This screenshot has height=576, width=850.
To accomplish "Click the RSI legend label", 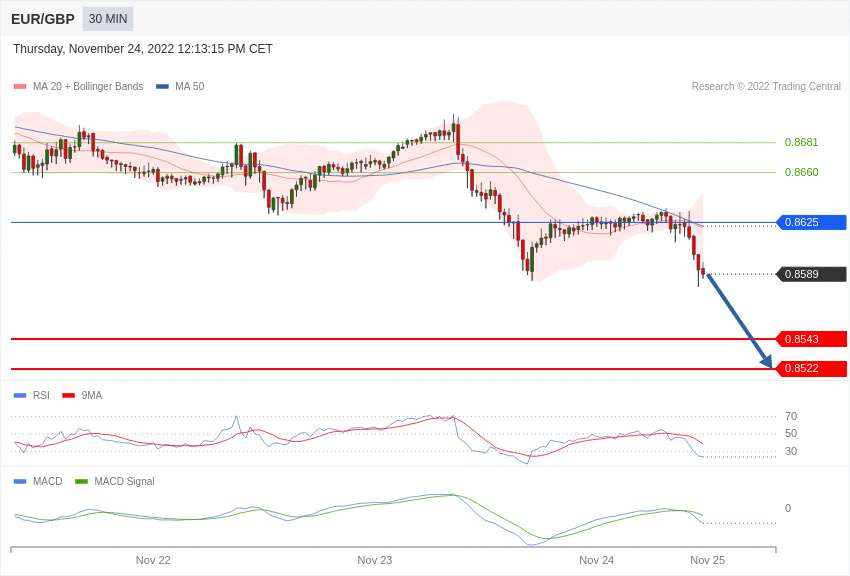I will (x=41, y=396).
